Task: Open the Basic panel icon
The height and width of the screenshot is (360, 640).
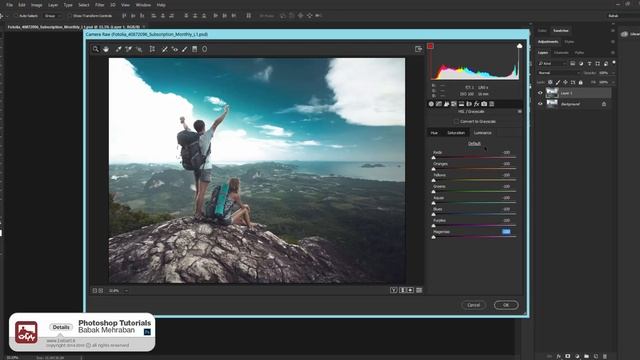Action: click(x=431, y=104)
